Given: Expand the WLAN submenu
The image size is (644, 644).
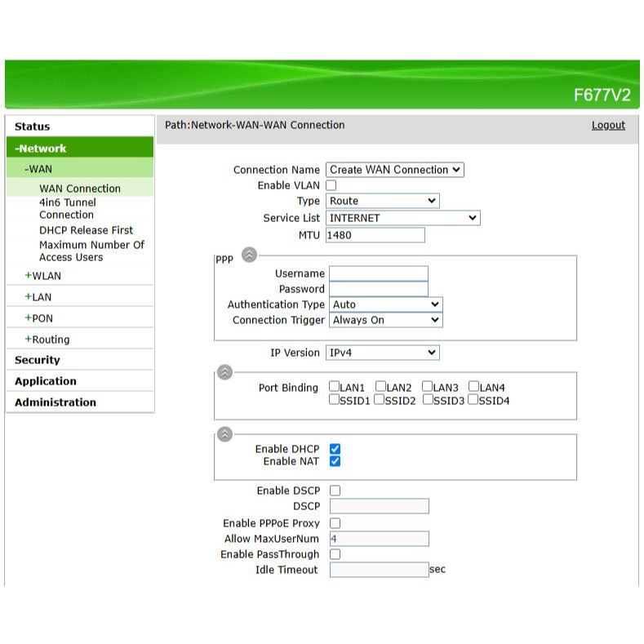Looking at the screenshot, I should (x=47, y=276).
